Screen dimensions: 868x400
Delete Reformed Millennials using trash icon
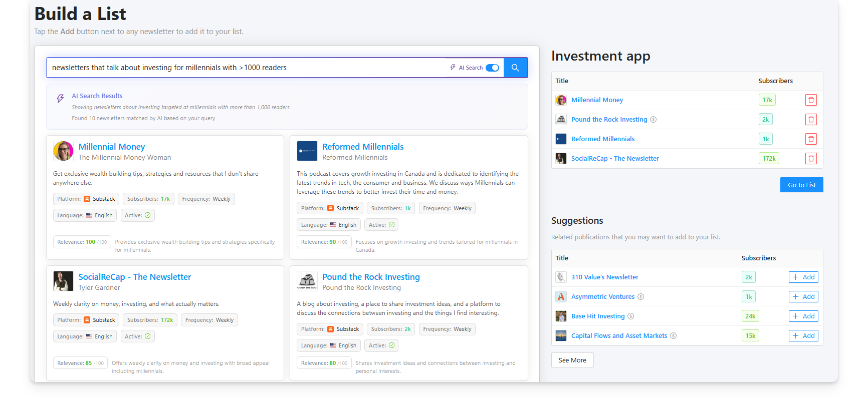[x=811, y=139]
